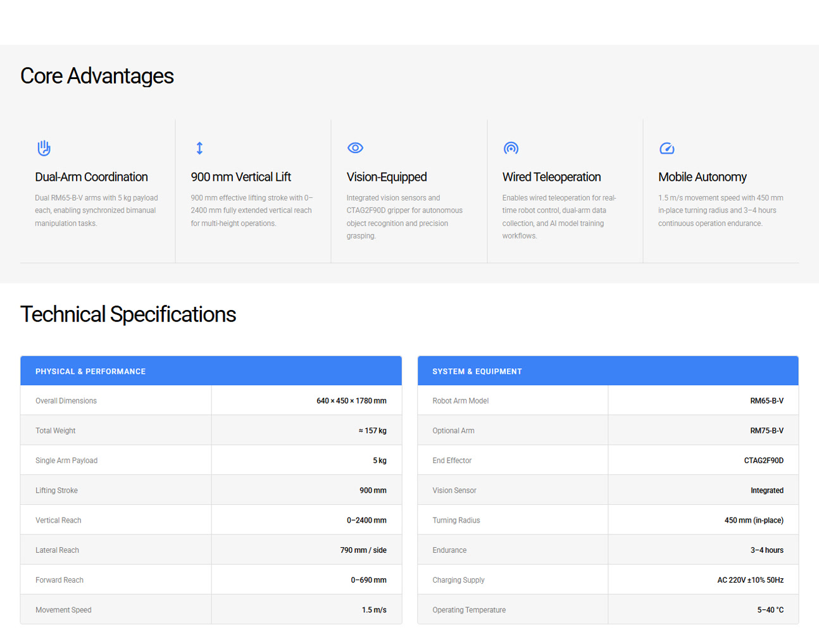Screen dimensions: 819x644
Task: Click the Endurance row label
Action: pos(449,550)
